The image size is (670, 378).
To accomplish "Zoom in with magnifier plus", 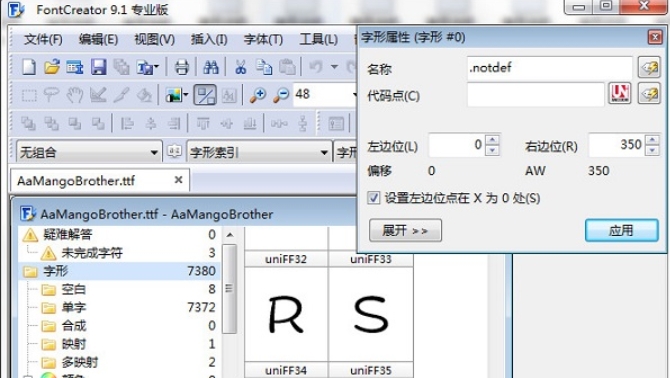I will (258, 95).
